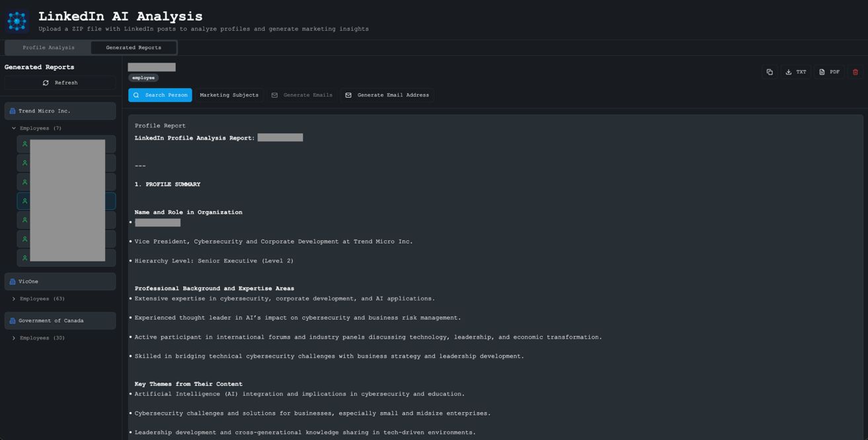The image size is (868, 440).
Task: Click the LinkedIn AI Analysis logo icon
Action: coord(17,21)
